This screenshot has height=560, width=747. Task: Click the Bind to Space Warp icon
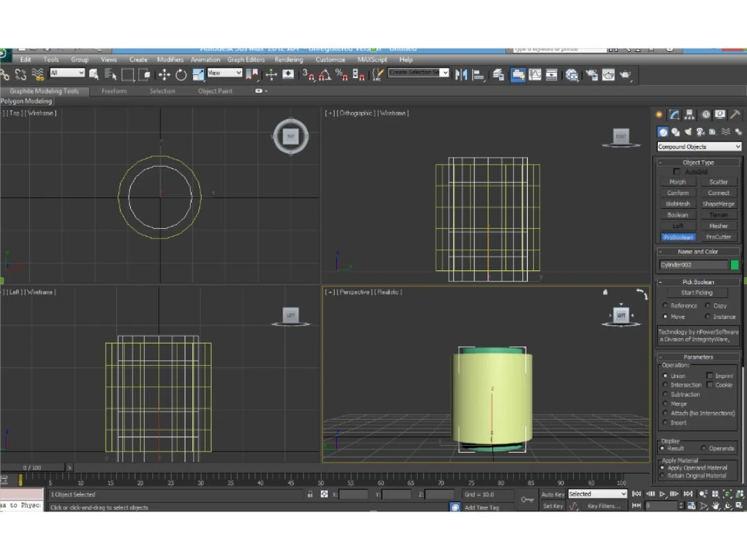[37, 74]
